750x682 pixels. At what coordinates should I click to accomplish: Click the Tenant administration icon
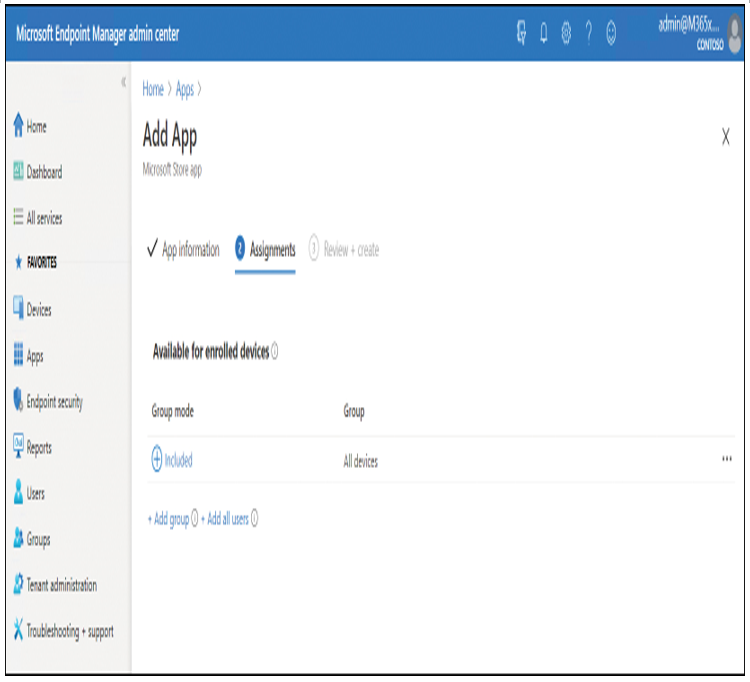[x=18, y=583]
